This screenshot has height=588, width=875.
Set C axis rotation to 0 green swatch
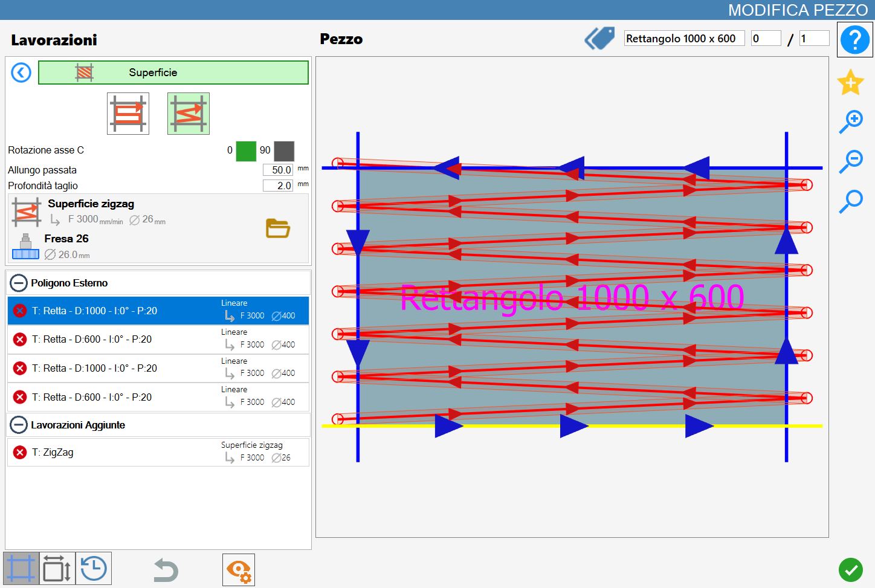(246, 150)
